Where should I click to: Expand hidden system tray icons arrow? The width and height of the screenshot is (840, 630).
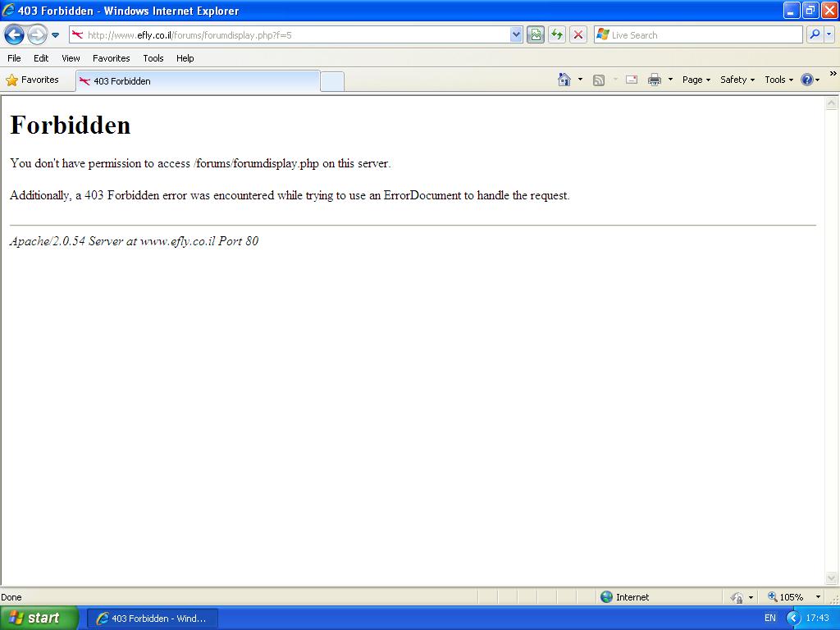coord(793,619)
